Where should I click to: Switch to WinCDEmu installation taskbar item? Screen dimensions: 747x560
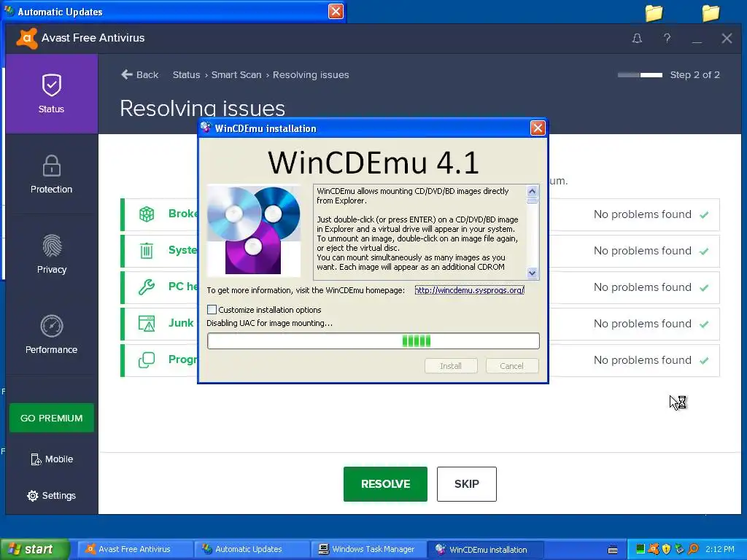click(485, 549)
